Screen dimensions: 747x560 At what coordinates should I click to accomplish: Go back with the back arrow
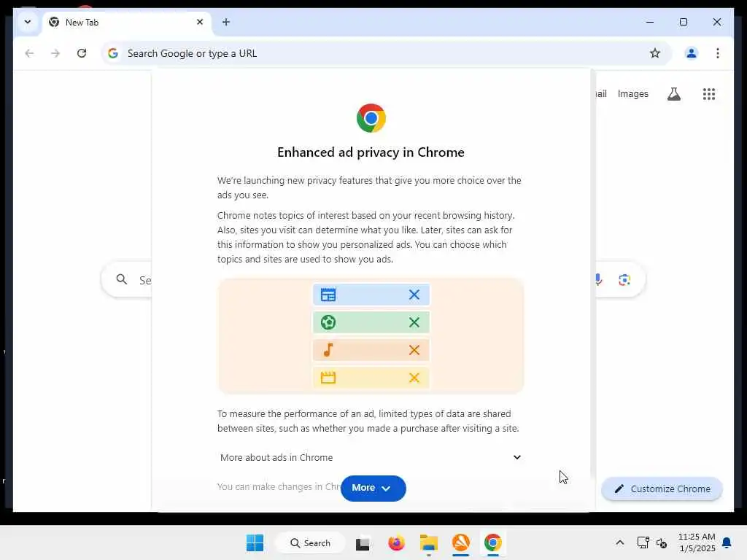tap(29, 53)
